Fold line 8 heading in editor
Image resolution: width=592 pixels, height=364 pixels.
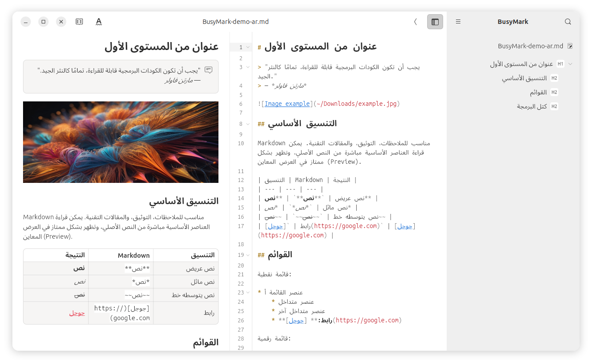pos(248,124)
